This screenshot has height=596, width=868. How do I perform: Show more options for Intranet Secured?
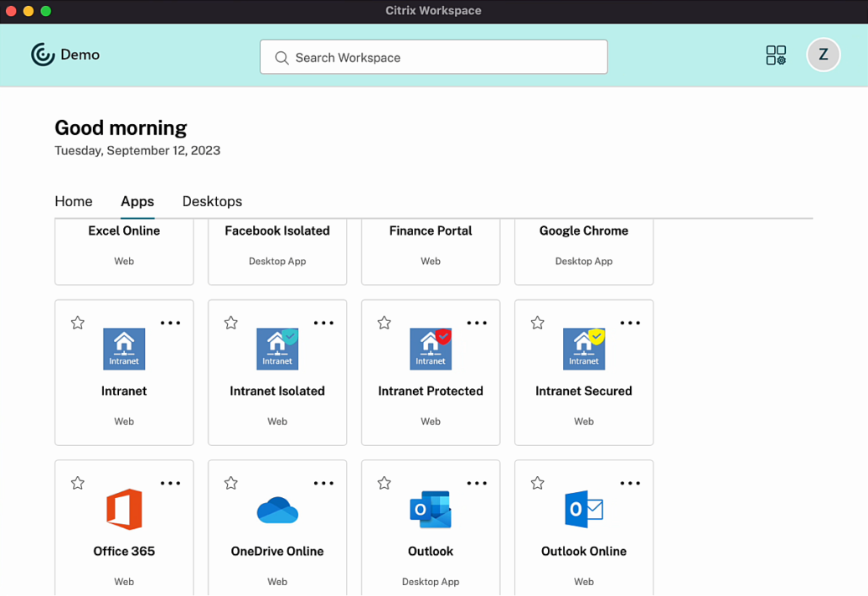point(630,323)
